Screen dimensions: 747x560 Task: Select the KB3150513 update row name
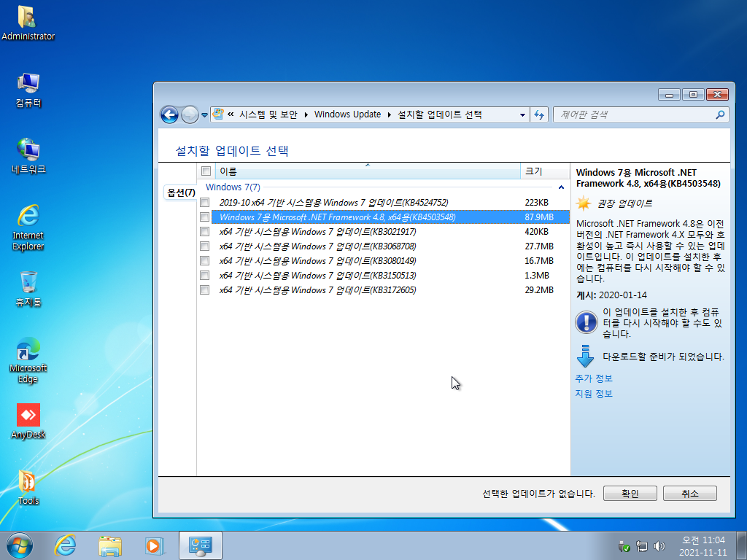[x=318, y=275]
